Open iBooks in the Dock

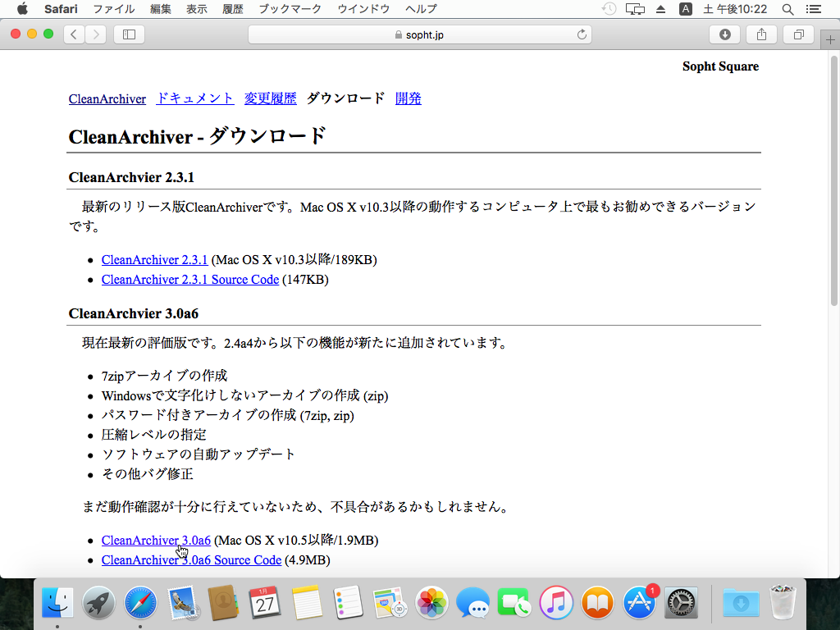tap(597, 603)
